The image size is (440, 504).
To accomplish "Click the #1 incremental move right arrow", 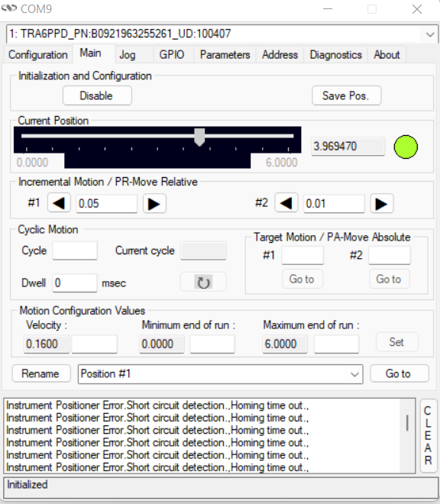I will (154, 203).
